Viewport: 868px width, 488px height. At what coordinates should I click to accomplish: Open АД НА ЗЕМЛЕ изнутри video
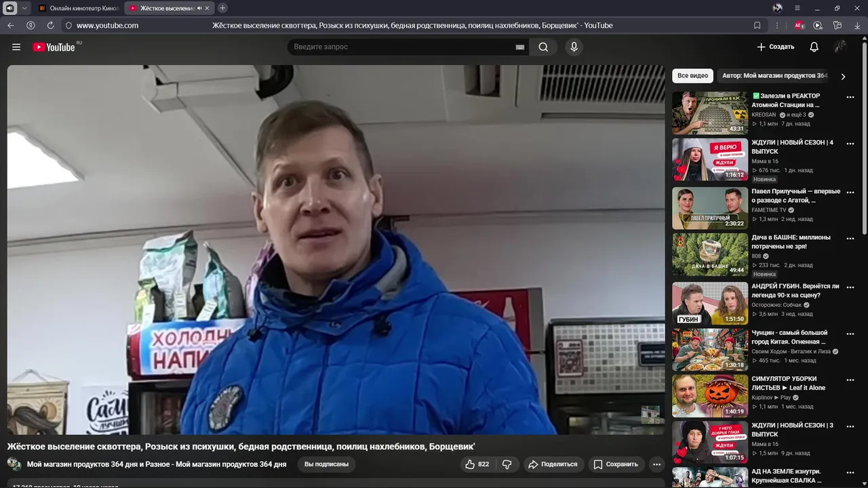tap(787, 476)
